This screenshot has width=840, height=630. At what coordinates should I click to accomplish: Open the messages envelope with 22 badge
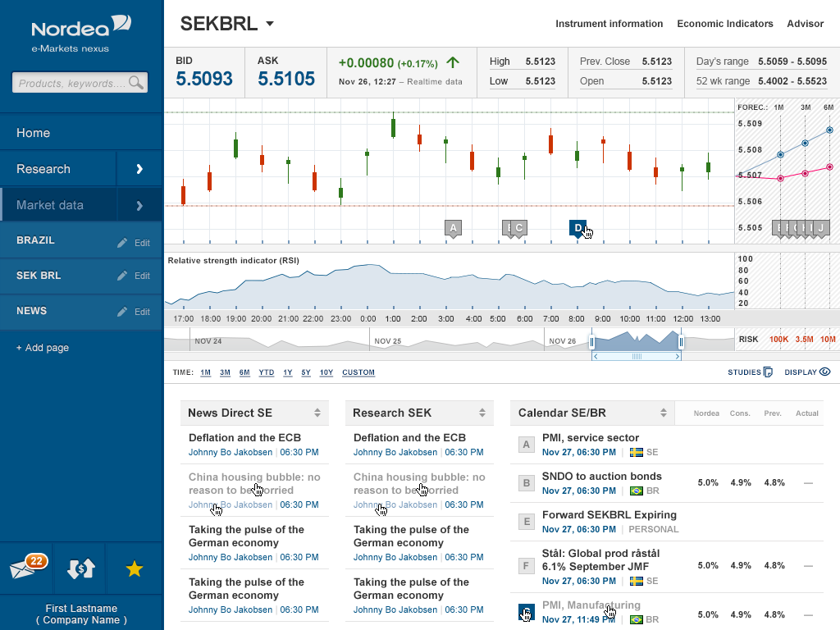tap(30, 567)
